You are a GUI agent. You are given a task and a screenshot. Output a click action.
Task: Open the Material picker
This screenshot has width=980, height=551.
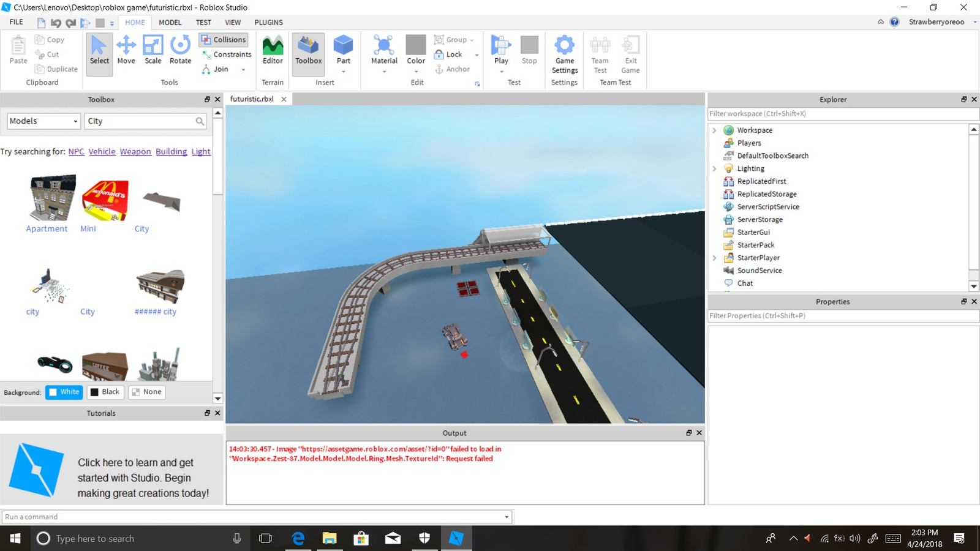pos(384,50)
